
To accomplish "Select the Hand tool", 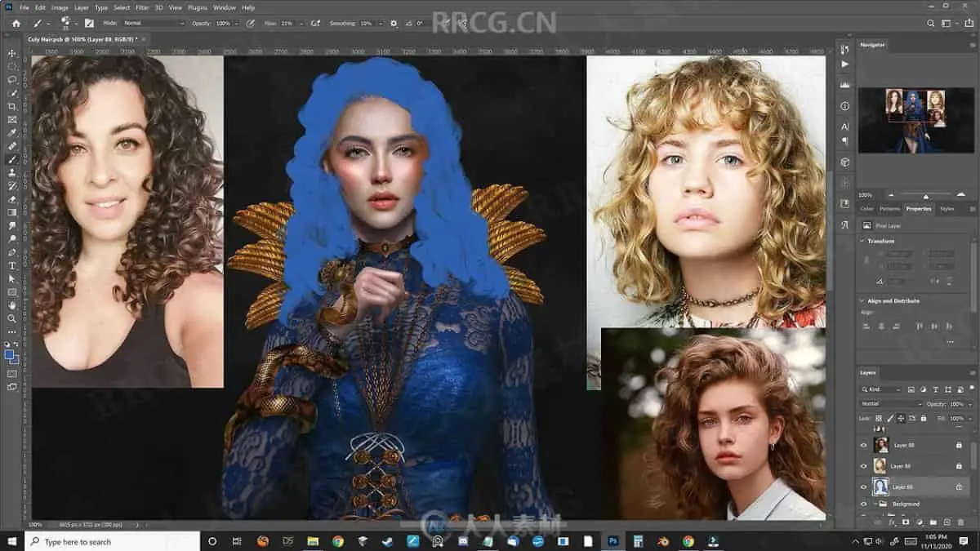I will [x=12, y=305].
